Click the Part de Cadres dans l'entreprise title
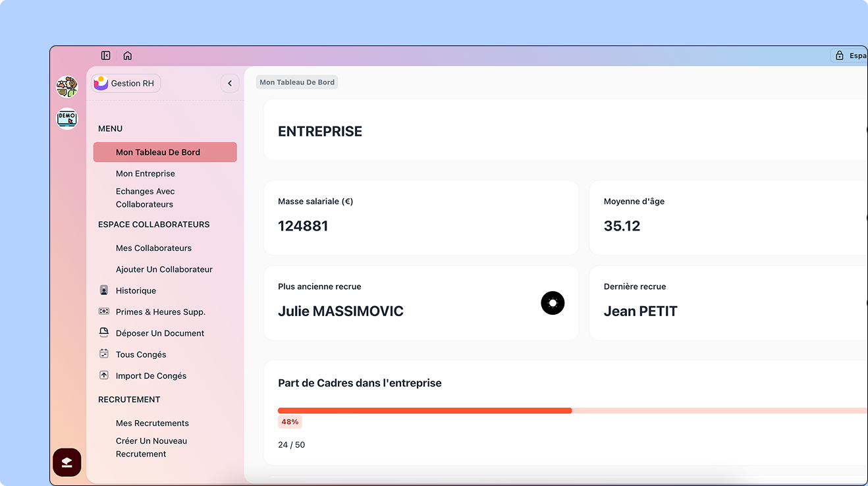 click(x=360, y=383)
